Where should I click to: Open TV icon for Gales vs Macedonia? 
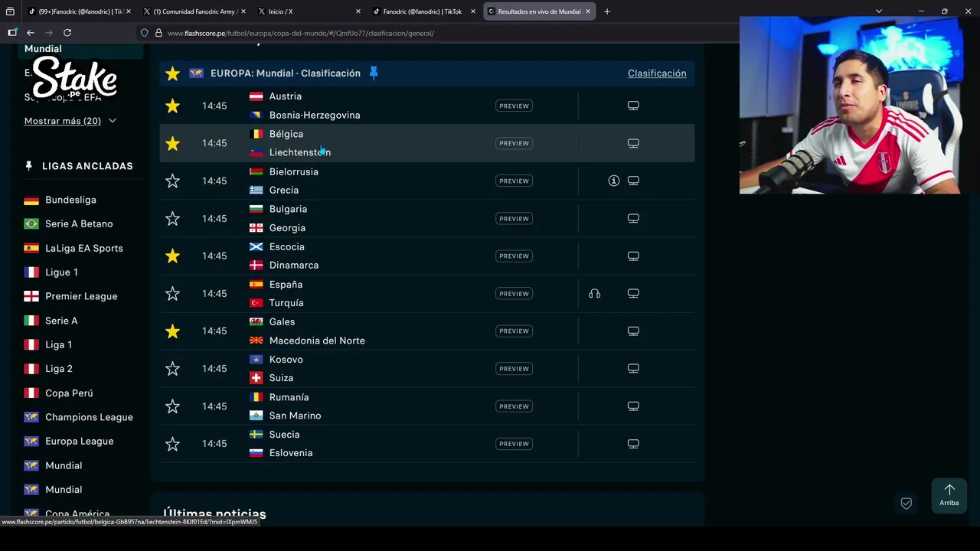click(633, 331)
